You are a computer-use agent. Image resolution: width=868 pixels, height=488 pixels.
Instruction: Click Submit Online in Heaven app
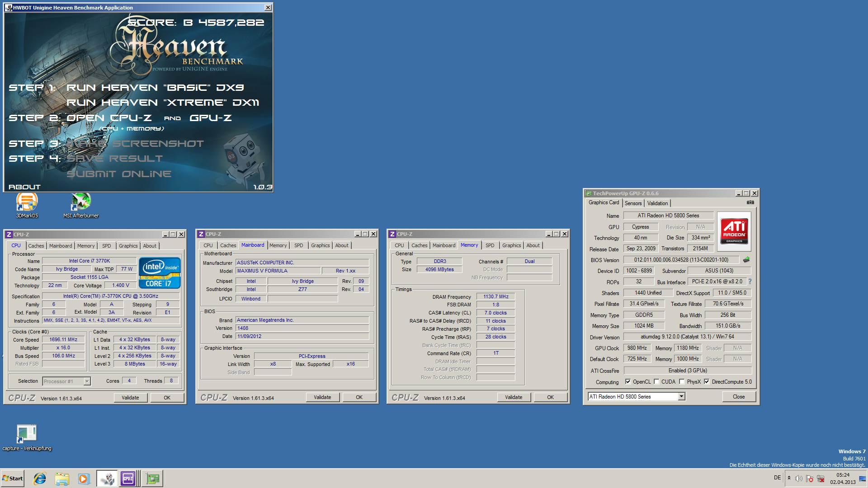(119, 174)
